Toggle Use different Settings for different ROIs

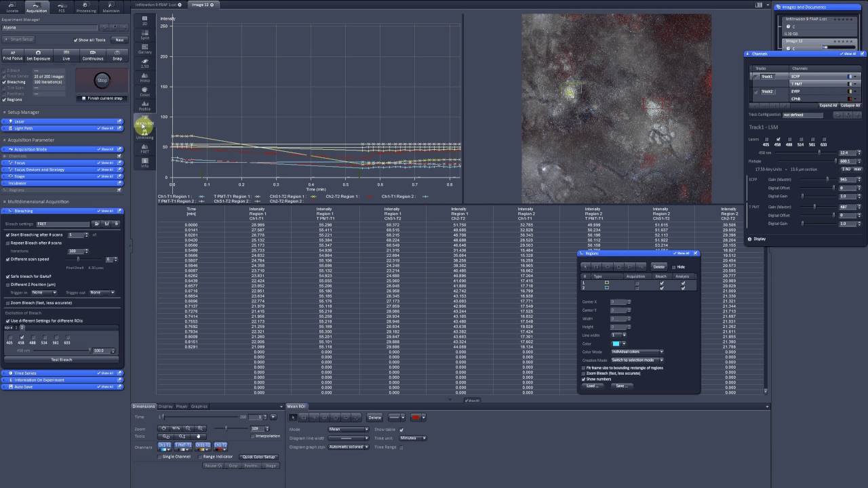pos(7,321)
